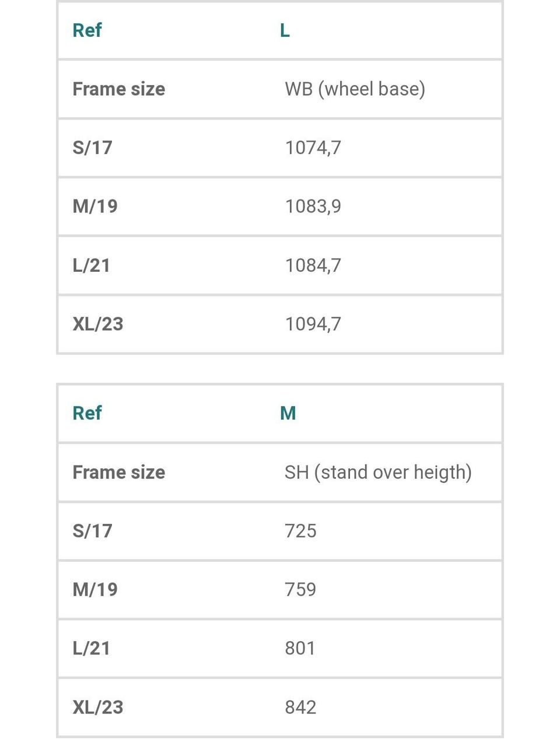
Task: Select the 1074,7 wheel base value
Action: 313,148
